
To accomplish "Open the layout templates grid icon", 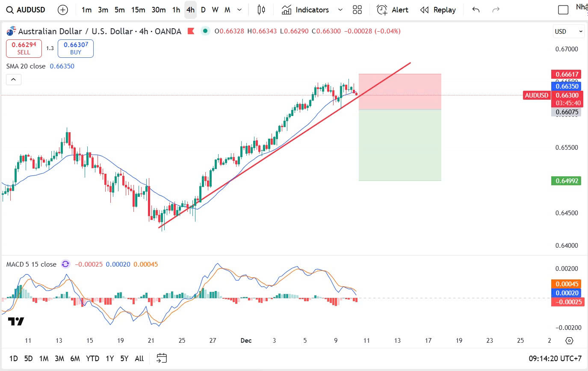I will 357,10.
